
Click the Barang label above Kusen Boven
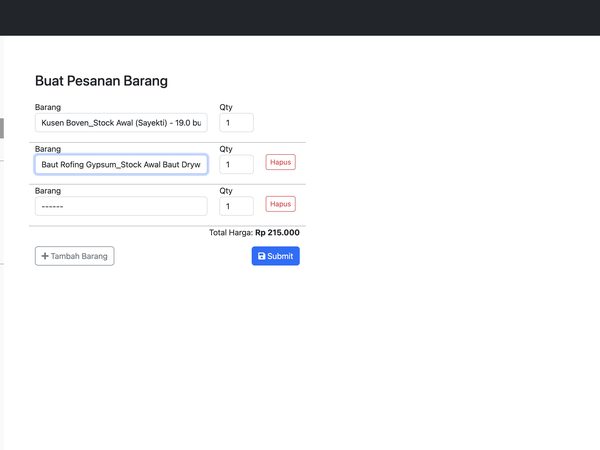point(48,107)
